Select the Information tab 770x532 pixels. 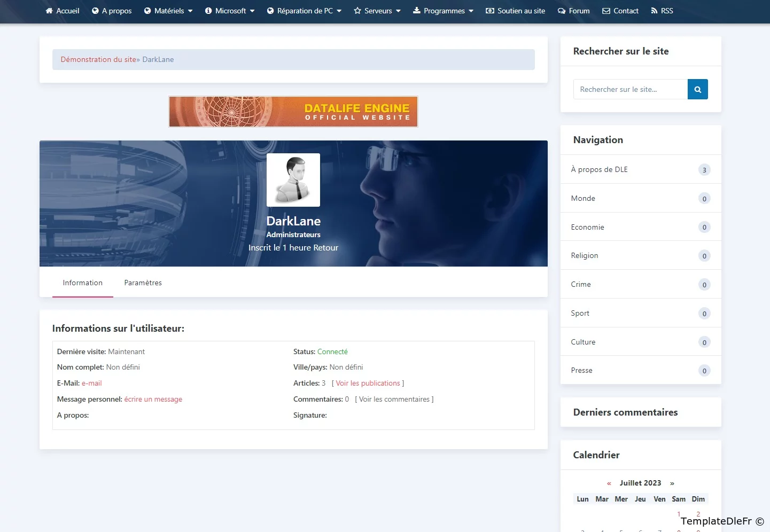pos(82,283)
